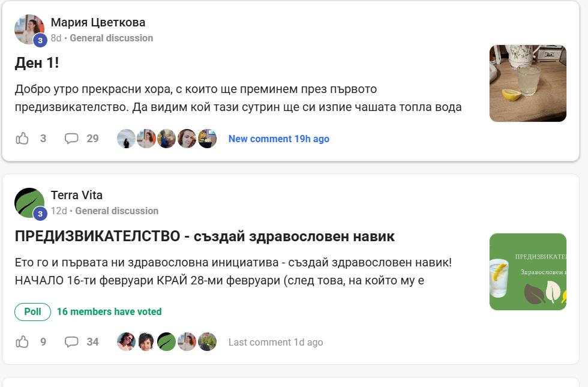Screen dimensions: 588x387
Task: Click last commenter avatar on "Ден 1!" post
Action: click(x=207, y=139)
